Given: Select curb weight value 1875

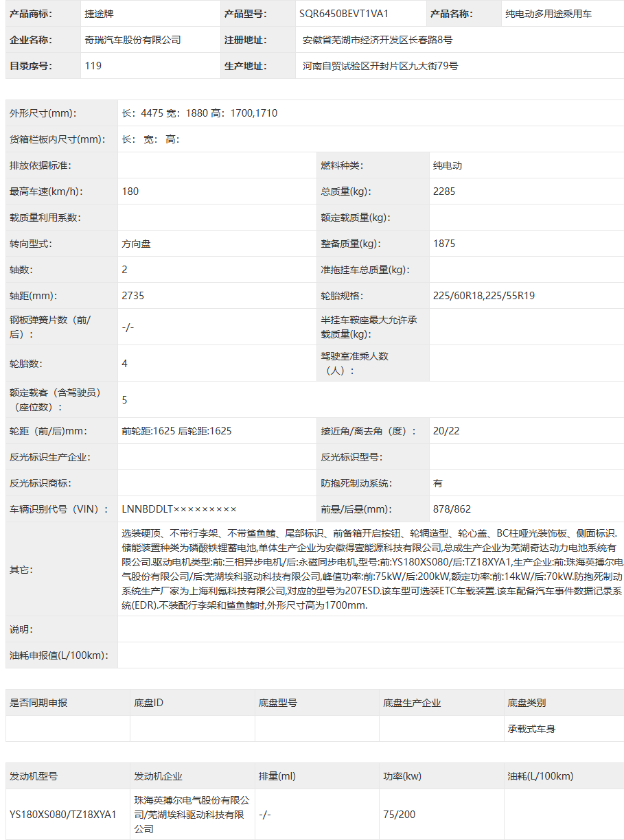Looking at the screenshot, I should click(x=444, y=244).
